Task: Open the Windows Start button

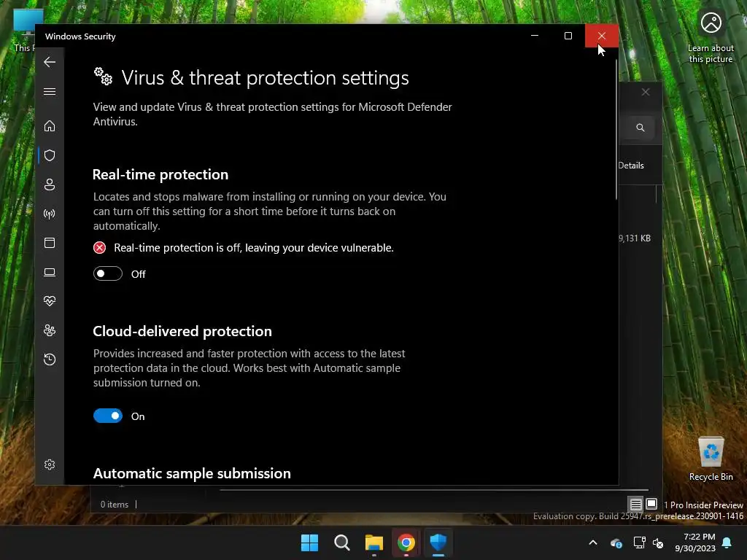Action: point(309,542)
